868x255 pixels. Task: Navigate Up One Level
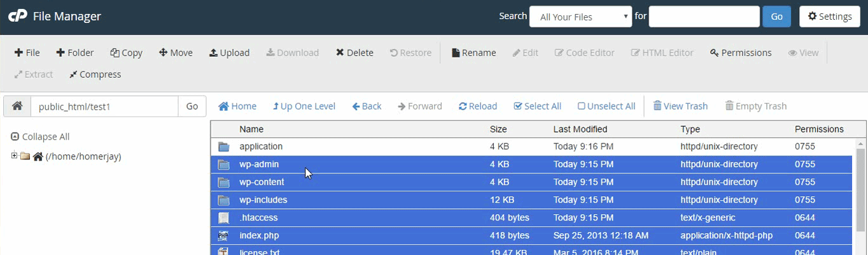304,106
